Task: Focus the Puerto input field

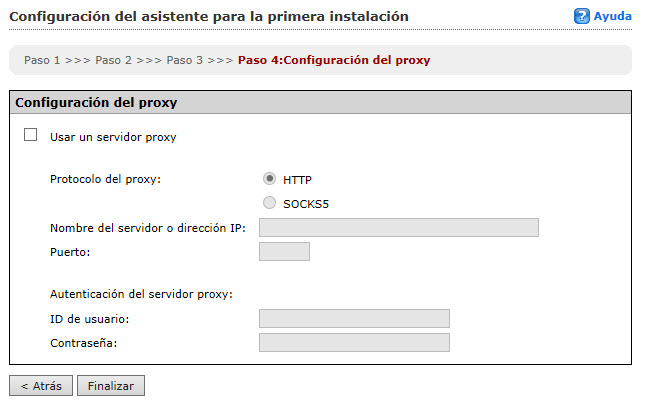Action: tap(284, 251)
